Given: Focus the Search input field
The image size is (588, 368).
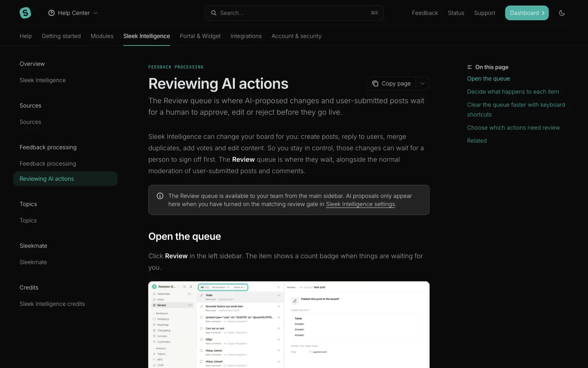Looking at the screenshot, I should [294, 13].
